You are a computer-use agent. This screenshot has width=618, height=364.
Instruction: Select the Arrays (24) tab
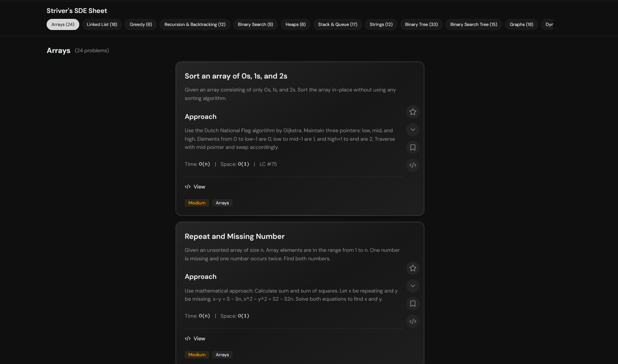click(63, 24)
